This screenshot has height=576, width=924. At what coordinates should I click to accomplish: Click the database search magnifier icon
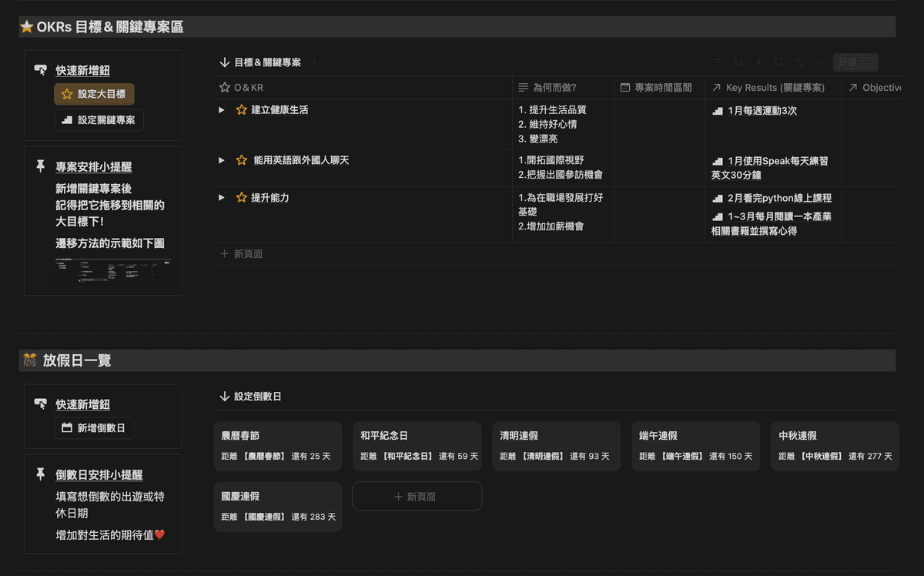tap(779, 62)
